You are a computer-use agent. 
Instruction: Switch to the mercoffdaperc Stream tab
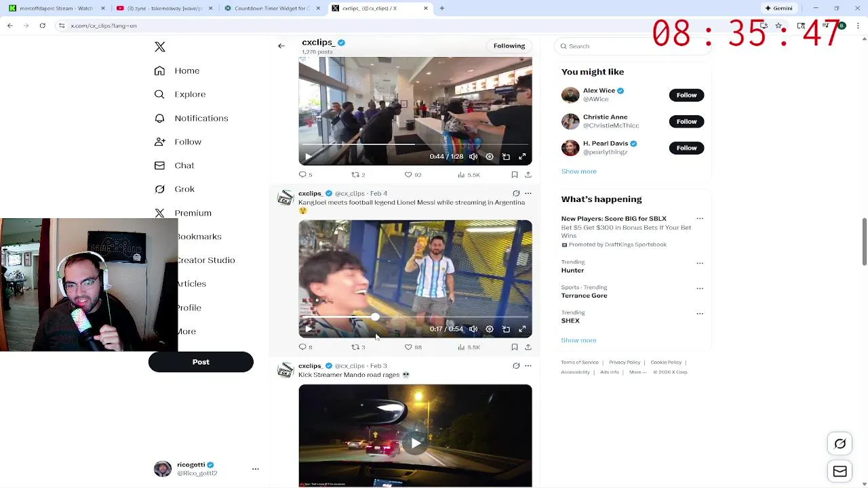click(56, 8)
